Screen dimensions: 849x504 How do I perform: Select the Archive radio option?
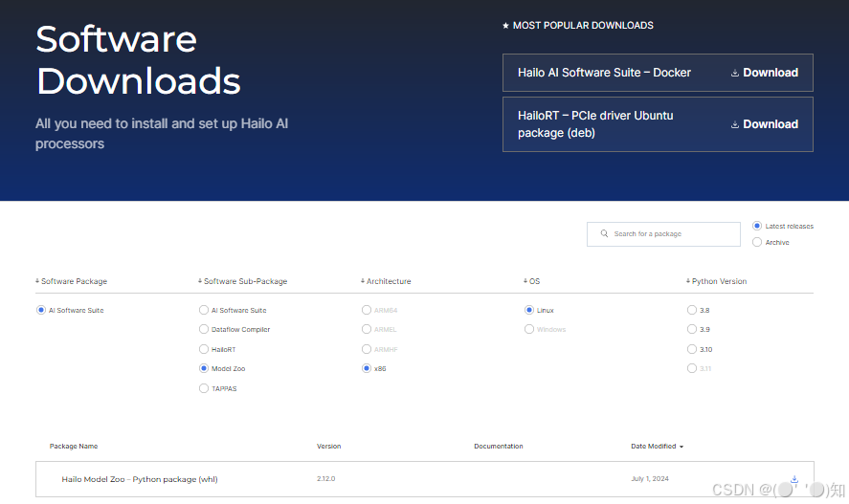click(x=757, y=242)
